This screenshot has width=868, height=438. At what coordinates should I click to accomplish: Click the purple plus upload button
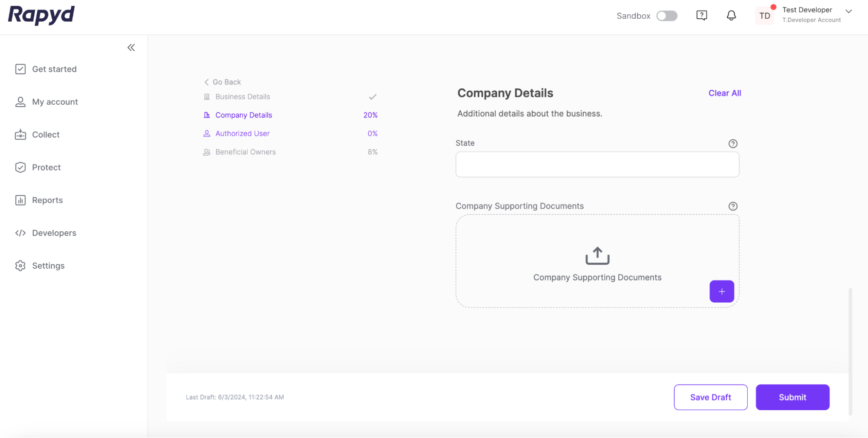pos(721,292)
